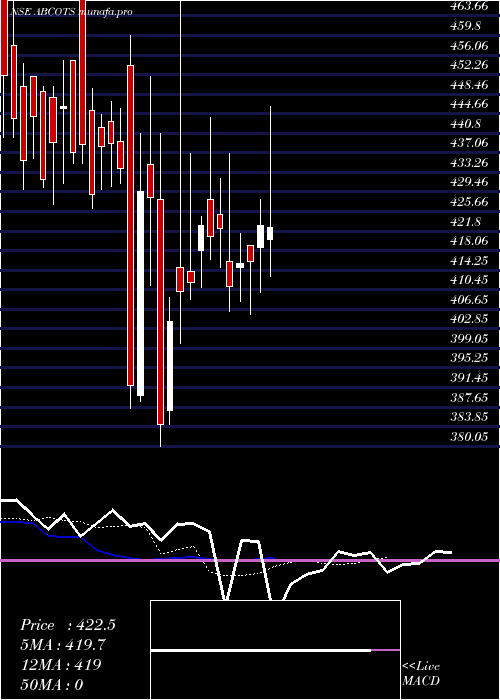Click the 'Price : 422.5' readout

68,625
